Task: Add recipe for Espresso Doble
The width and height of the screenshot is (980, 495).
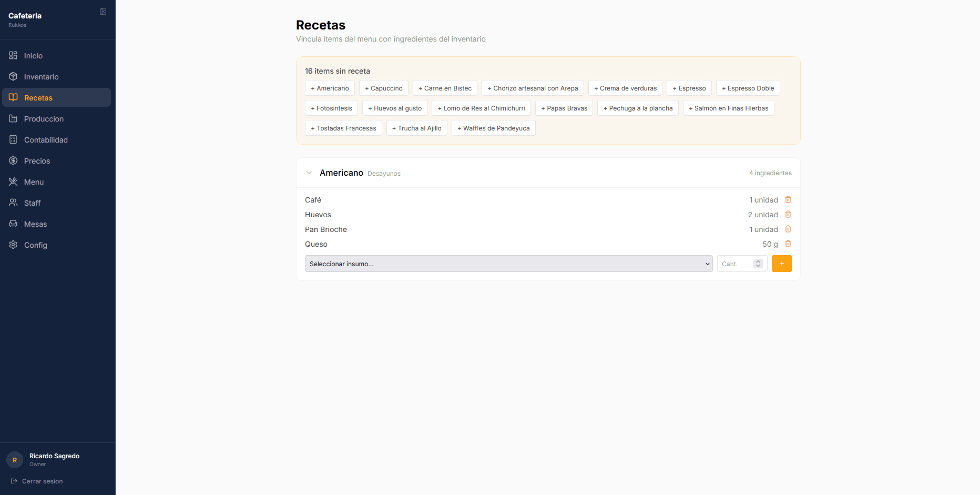Action: tap(748, 88)
